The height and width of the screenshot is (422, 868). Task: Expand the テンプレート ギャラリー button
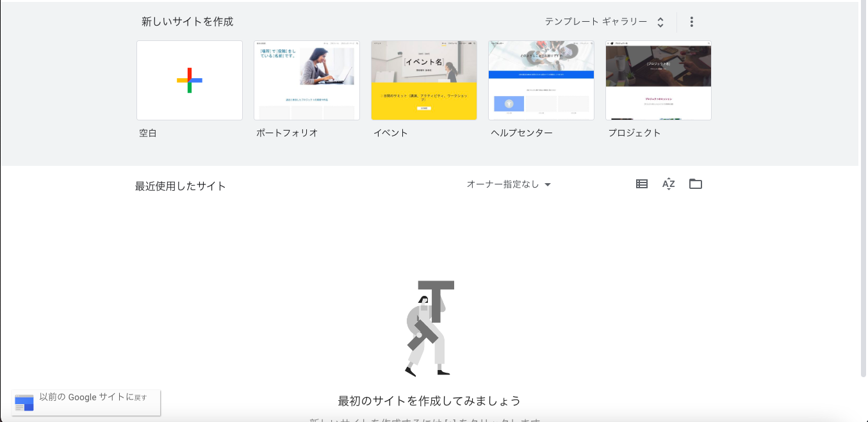pyautogui.click(x=605, y=22)
